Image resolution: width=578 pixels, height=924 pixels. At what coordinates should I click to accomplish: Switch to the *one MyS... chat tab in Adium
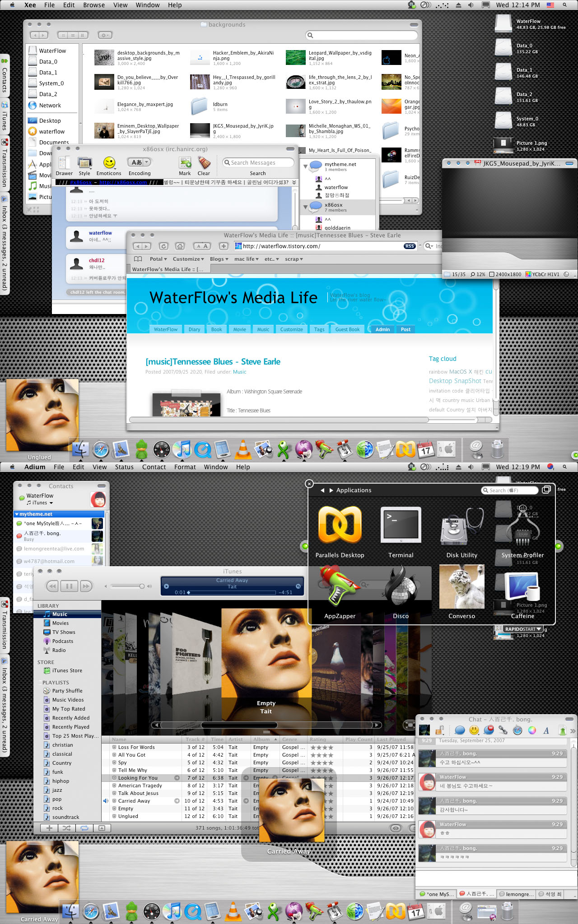pyautogui.click(x=436, y=894)
